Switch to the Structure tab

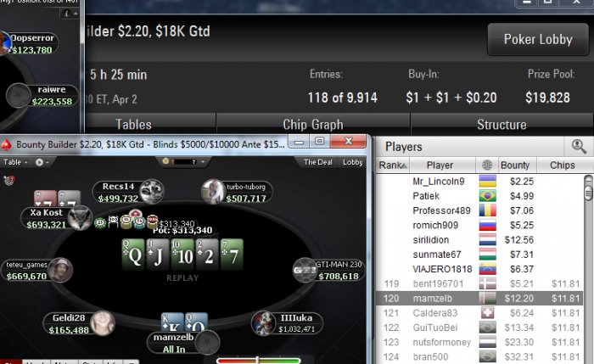[x=502, y=124]
